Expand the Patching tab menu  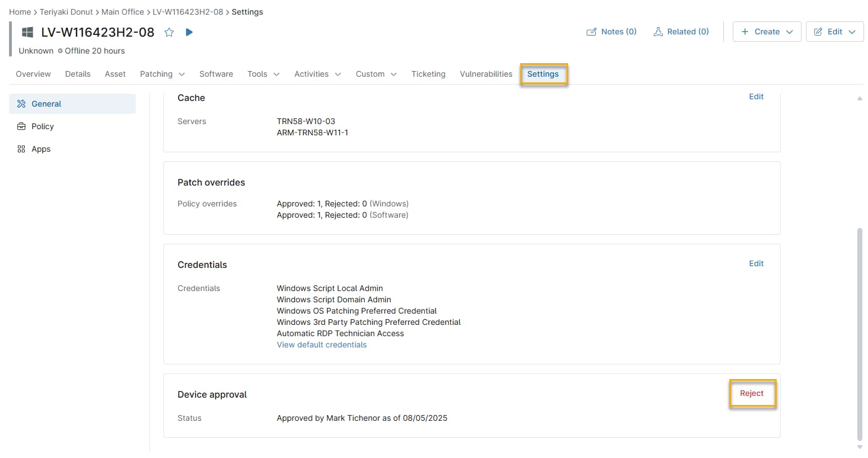tap(162, 74)
